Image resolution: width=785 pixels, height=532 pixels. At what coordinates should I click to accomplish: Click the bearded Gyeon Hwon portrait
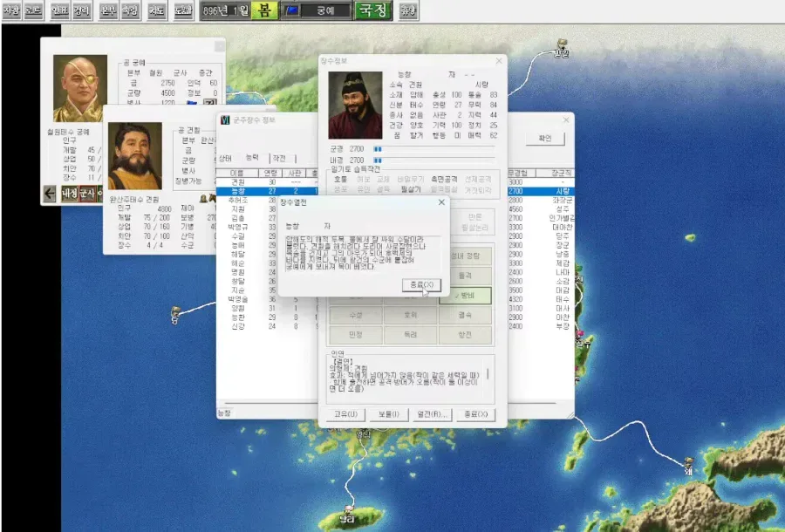click(135, 155)
